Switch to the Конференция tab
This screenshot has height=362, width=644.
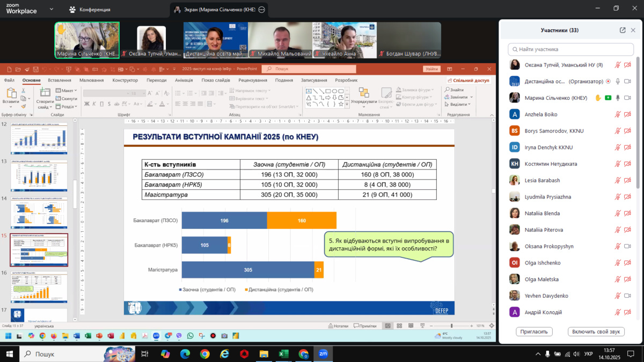coord(89,10)
